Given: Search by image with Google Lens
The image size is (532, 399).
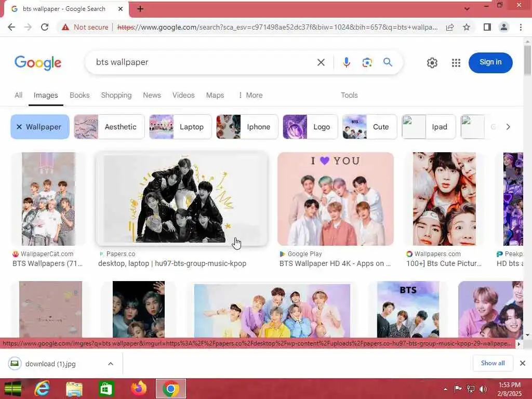Looking at the screenshot, I should click(367, 62).
